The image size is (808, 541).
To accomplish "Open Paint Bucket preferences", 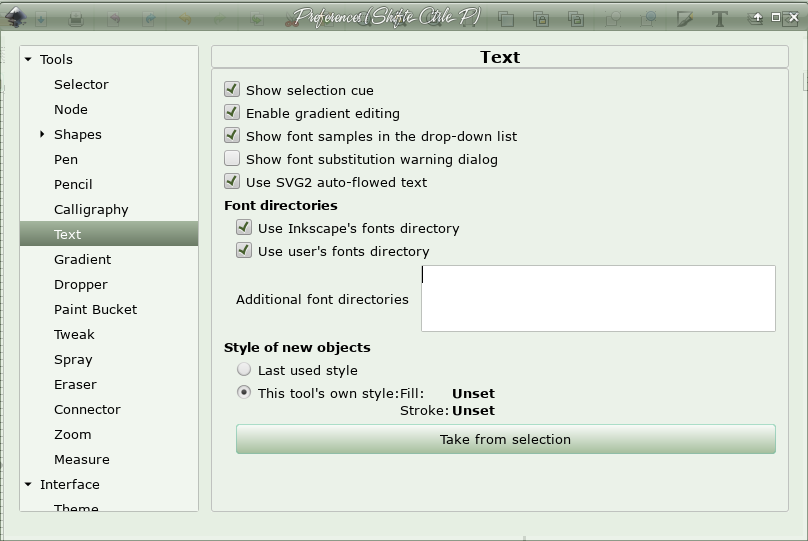I will [x=95, y=309].
